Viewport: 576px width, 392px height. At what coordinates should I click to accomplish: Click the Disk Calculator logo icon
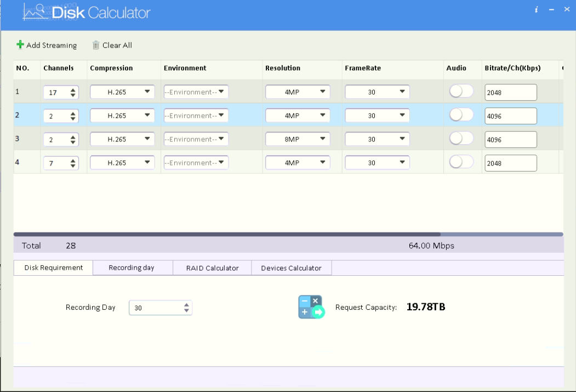tap(35, 12)
